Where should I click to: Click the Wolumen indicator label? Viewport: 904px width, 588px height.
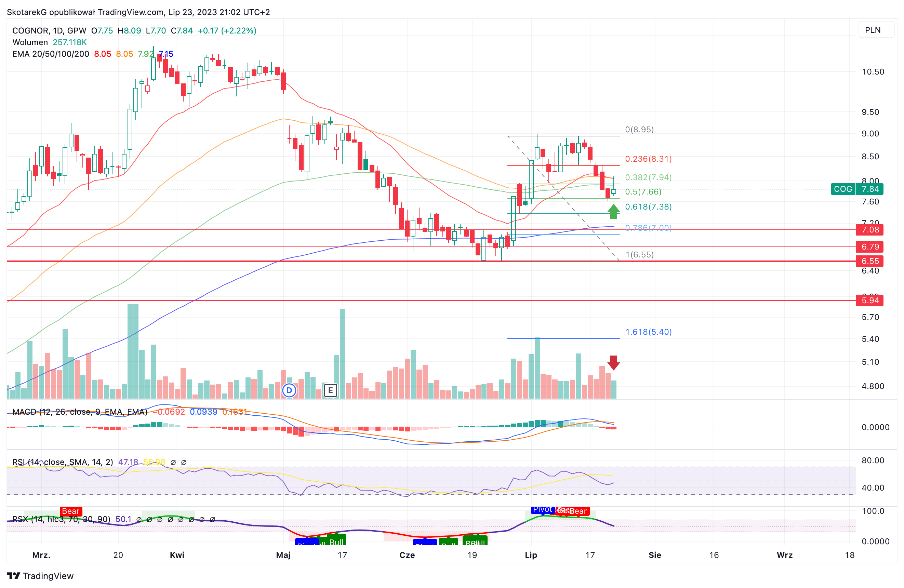30,42
